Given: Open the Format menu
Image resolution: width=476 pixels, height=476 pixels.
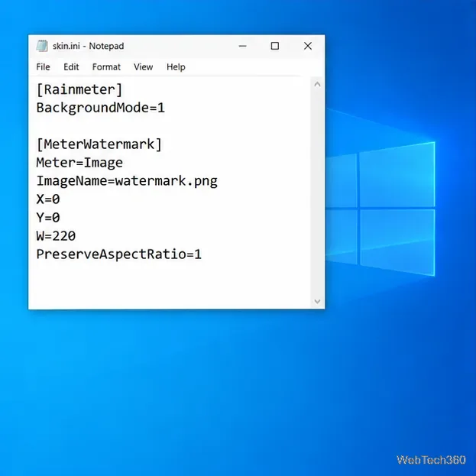Looking at the screenshot, I should pyautogui.click(x=106, y=66).
